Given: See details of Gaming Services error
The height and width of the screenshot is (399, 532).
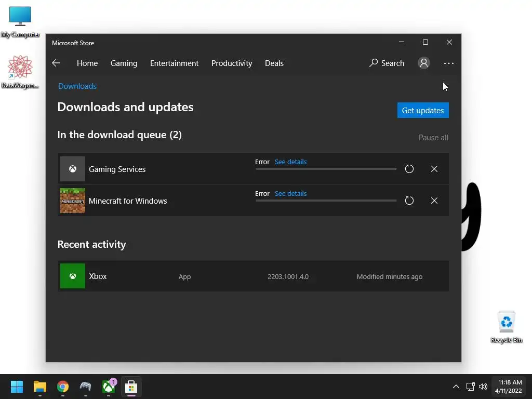Looking at the screenshot, I should pyautogui.click(x=290, y=162).
